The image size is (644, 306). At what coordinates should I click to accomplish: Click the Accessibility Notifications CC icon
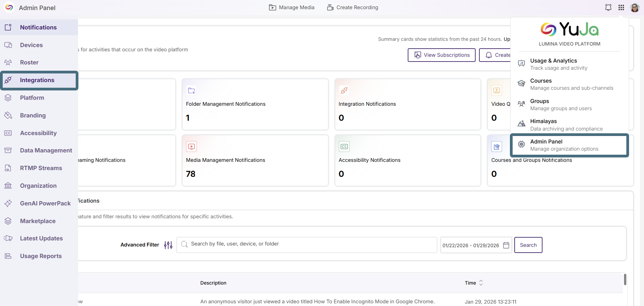[344, 147]
